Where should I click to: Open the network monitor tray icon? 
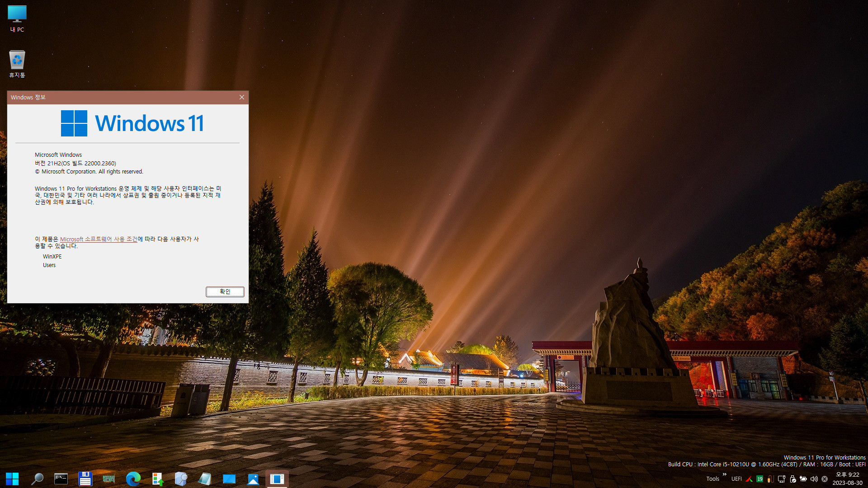[781, 479]
